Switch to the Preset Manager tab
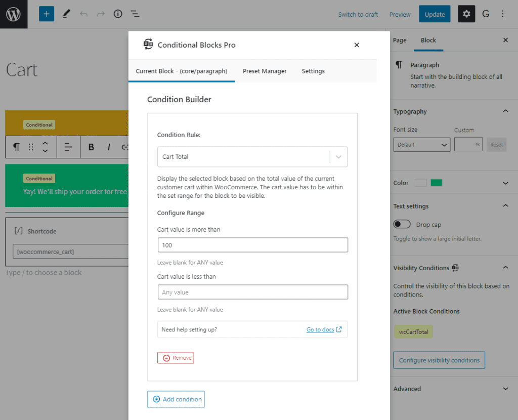Screen dimensions: 518x420 pos(265,71)
